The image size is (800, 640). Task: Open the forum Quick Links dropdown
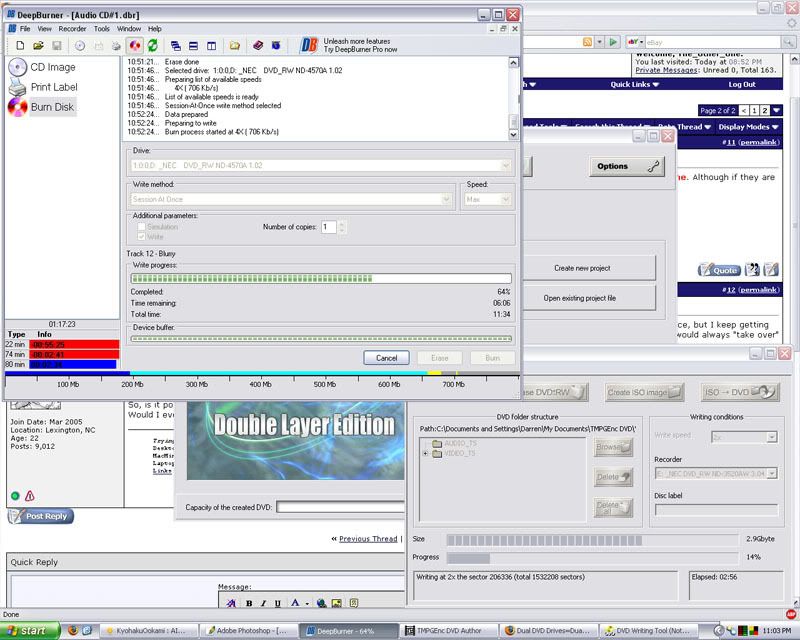634,85
